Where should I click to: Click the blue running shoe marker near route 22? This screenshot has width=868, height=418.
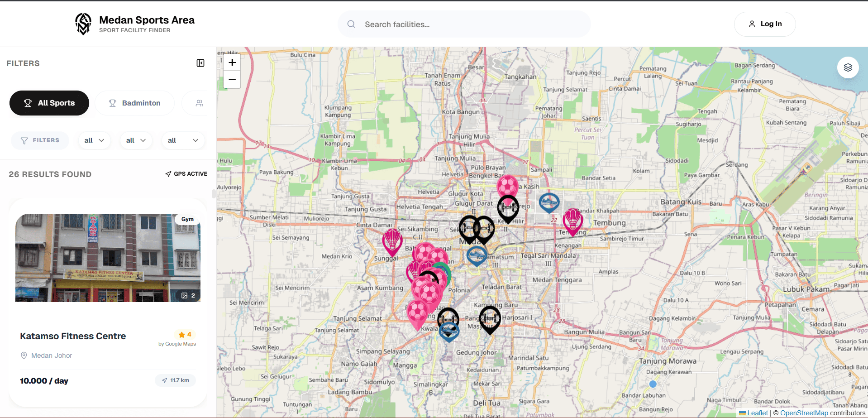coord(549,202)
